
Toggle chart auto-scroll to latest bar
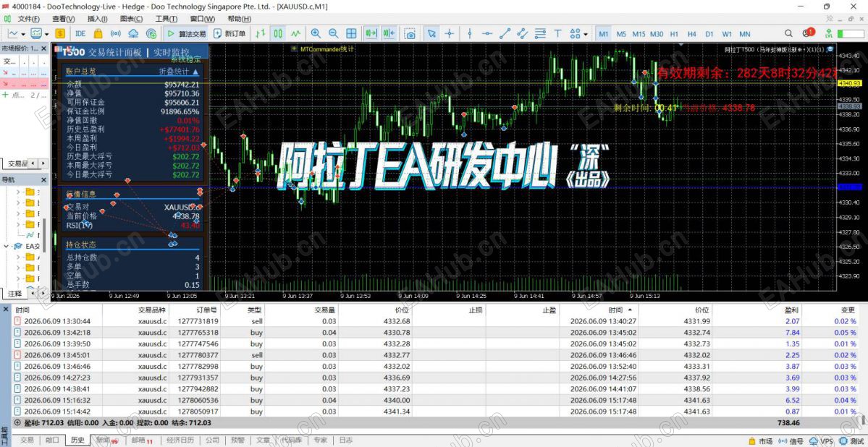click(x=371, y=34)
